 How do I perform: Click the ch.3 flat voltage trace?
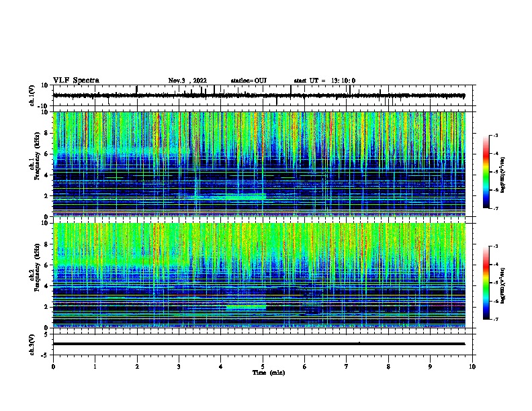[x=259, y=344]
